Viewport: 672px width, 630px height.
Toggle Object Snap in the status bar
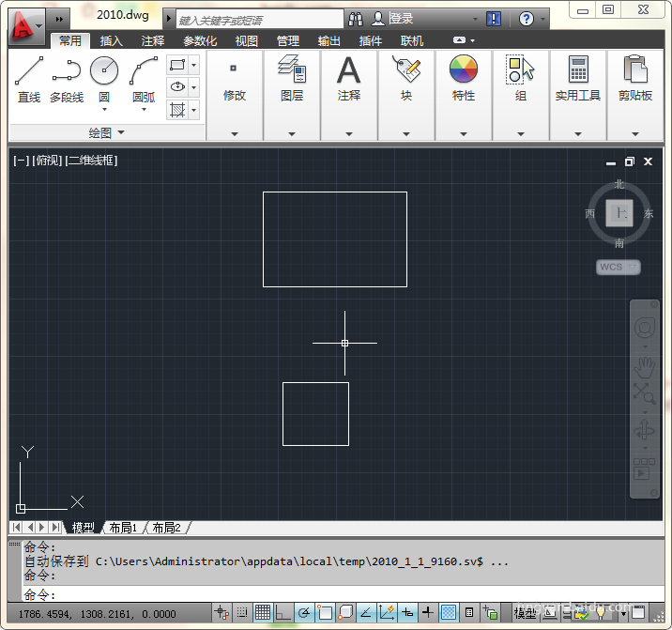325,613
